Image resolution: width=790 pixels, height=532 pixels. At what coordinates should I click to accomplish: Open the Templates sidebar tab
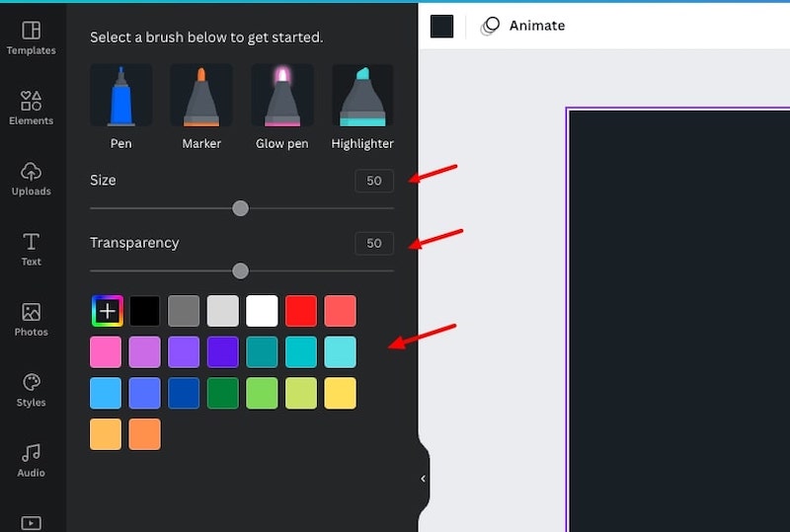click(32, 38)
